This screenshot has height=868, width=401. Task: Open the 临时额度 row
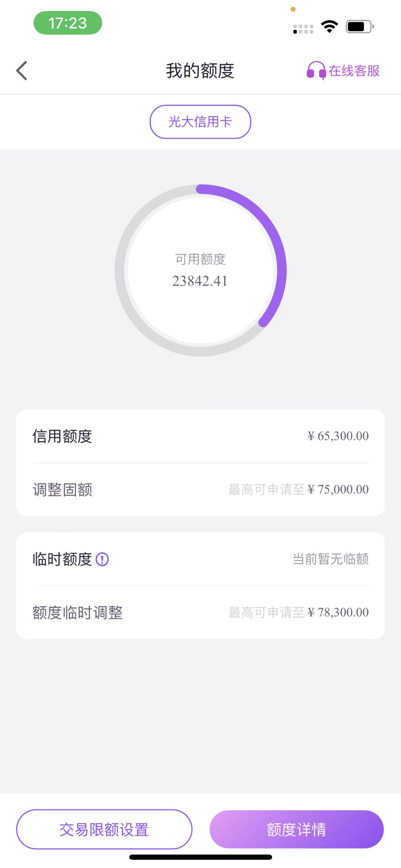point(200,559)
